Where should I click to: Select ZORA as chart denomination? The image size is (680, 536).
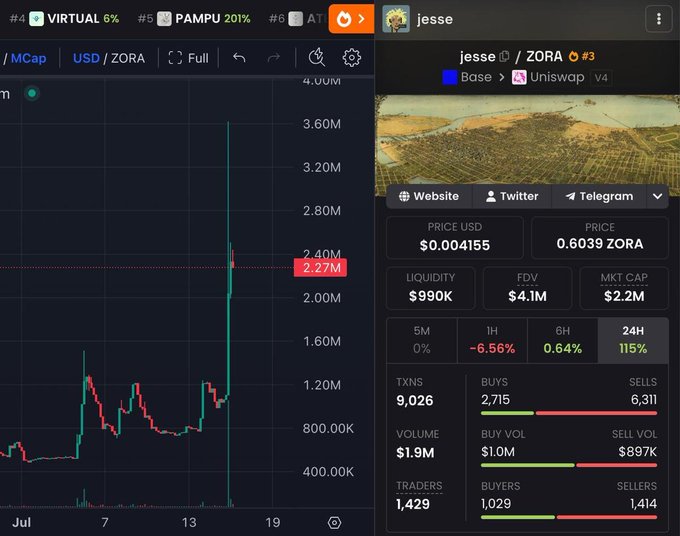click(128, 58)
